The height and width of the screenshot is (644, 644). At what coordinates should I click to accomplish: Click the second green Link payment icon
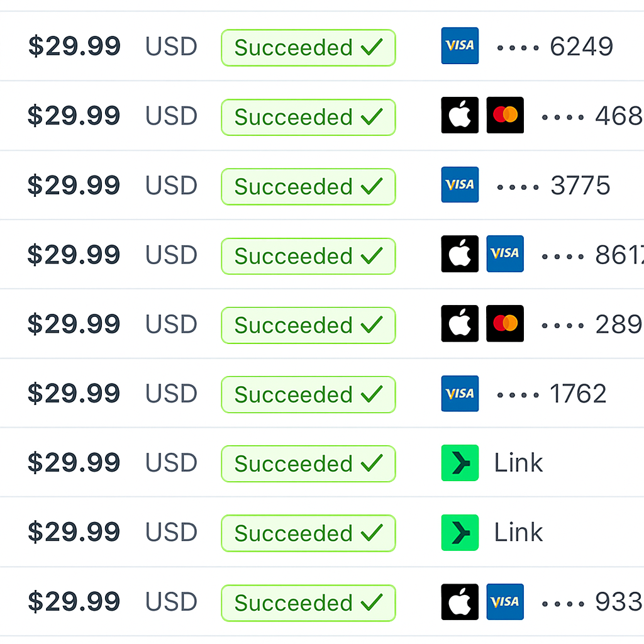click(x=460, y=533)
